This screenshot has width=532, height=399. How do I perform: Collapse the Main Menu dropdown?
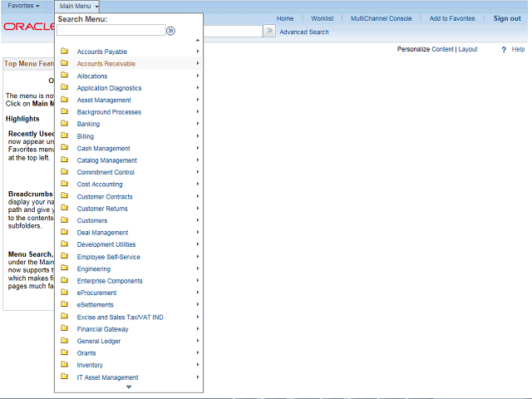(x=78, y=6)
